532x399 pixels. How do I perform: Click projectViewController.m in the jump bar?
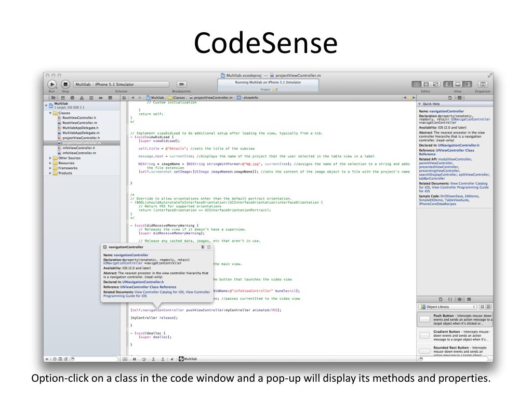211,98
